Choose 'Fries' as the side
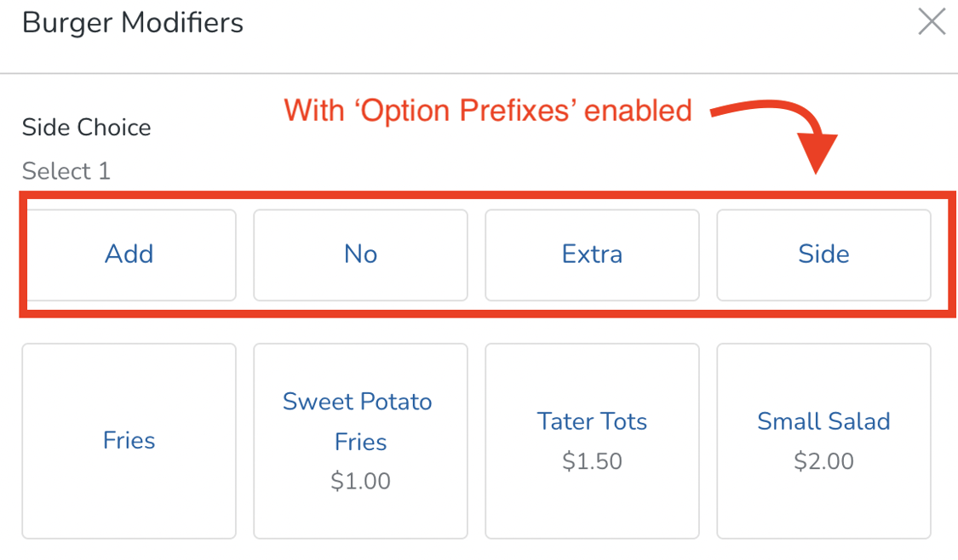The image size is (958, 560). [129, 440]
